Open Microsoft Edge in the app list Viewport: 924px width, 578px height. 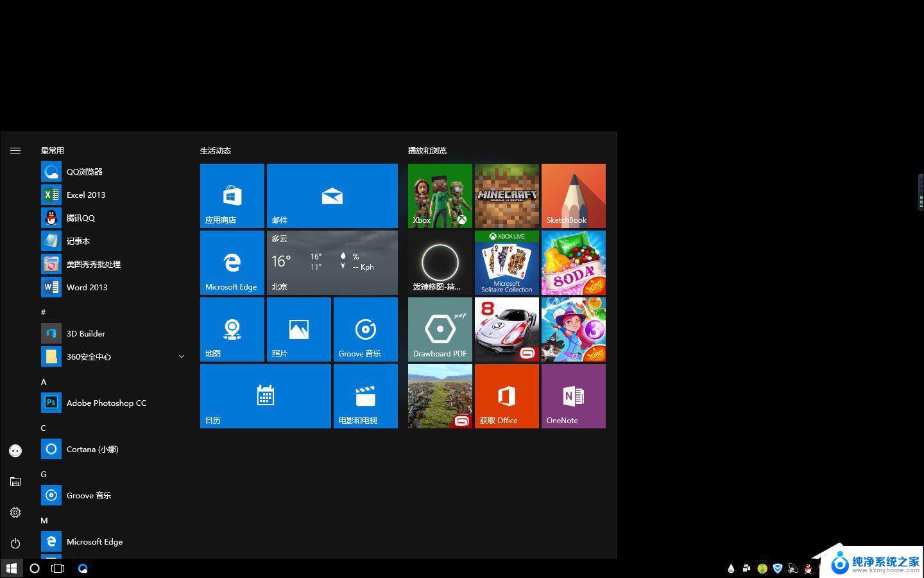(113, 541)
